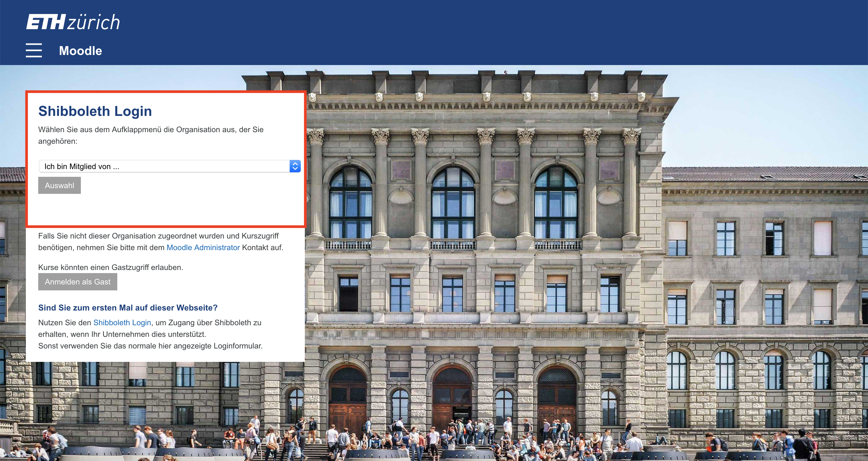Open the hamburger navigation menu

point(34,50)
